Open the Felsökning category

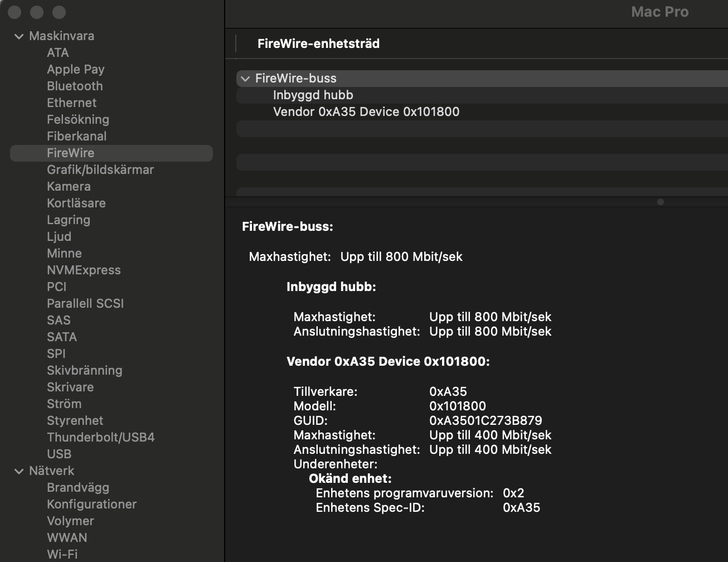point(78,119)
